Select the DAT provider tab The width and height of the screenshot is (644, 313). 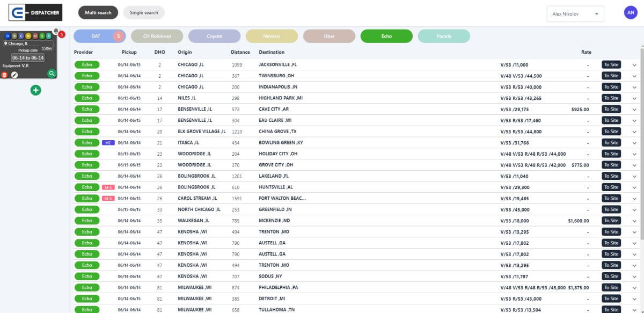100,37
